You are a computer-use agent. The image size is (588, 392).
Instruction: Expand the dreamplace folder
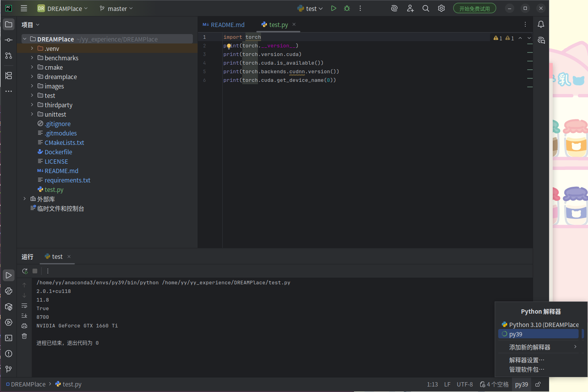pos(32,76)
